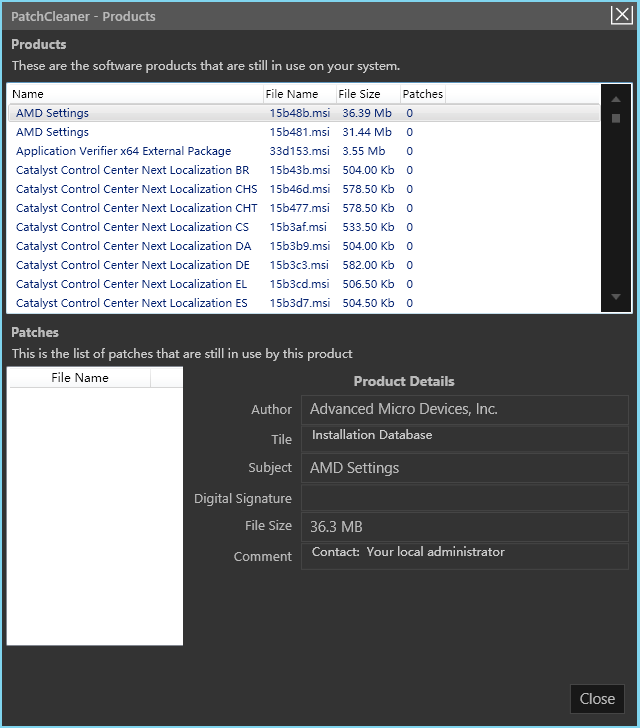Click the Comment field about local administrator
The image size is (640, 728).
pos(465,556)
